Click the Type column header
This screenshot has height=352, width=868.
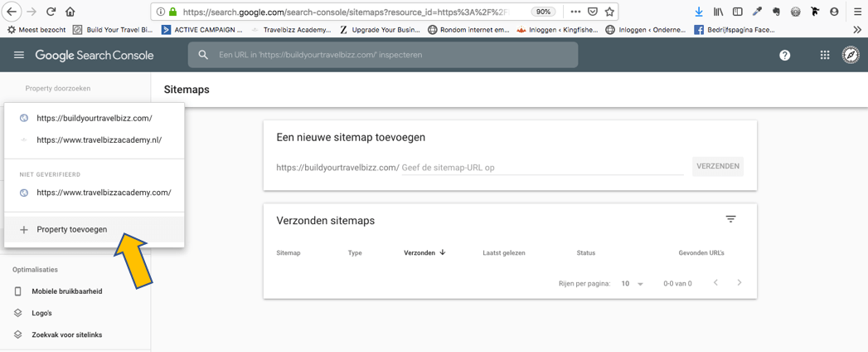click(x=355, y=252)
